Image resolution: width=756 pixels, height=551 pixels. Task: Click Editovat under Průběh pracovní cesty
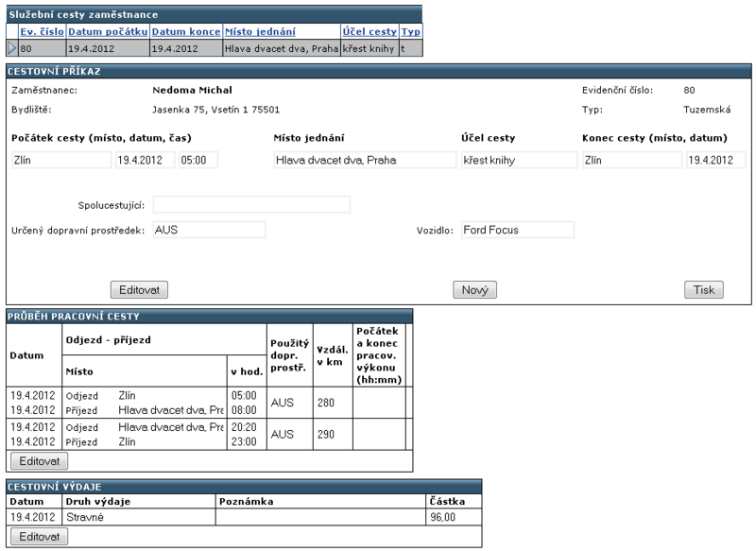click(x=39, y=461)
